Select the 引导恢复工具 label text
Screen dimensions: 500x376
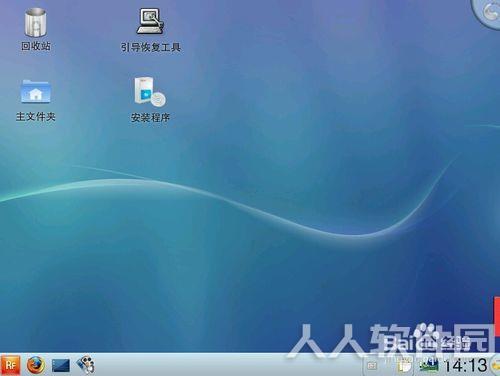[151, 47]
